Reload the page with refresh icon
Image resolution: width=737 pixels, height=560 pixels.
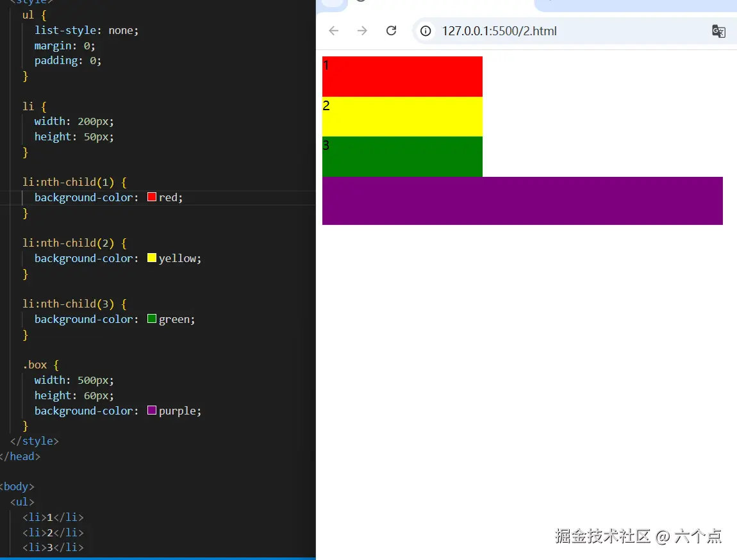coord(391,31)
